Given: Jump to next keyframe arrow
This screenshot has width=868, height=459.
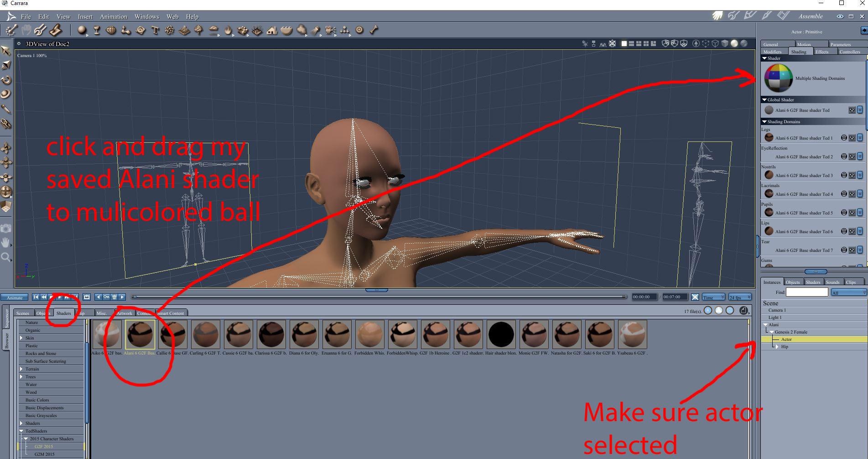Looking at the screenshot, I should [x=122, y=297].
